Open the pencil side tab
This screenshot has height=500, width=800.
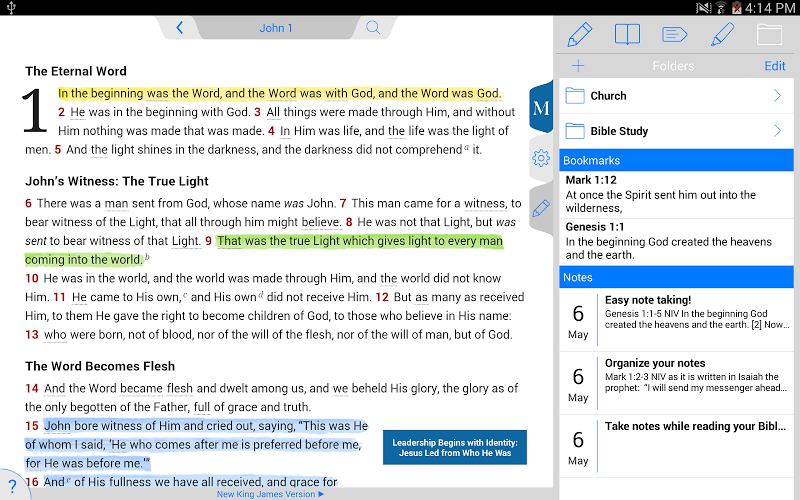[x=541, y=208]
